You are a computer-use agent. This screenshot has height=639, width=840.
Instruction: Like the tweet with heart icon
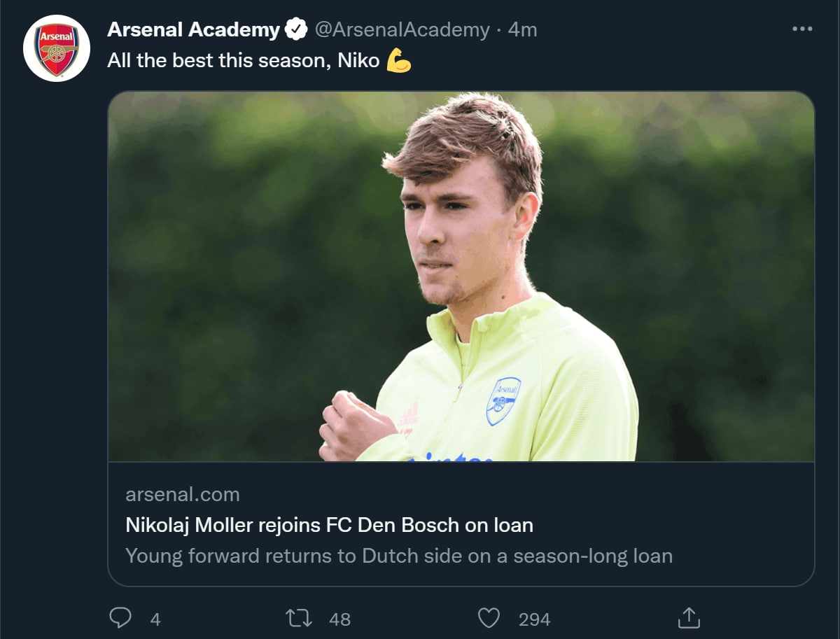pyautogui.click(x=489, y=618)
